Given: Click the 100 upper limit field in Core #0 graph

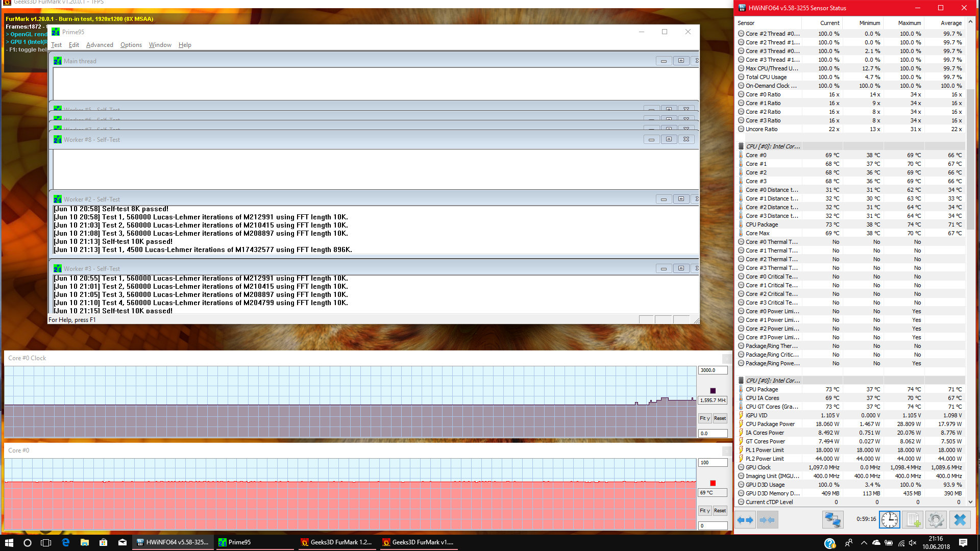Looking at the screenshot, I should coord(713,463).
